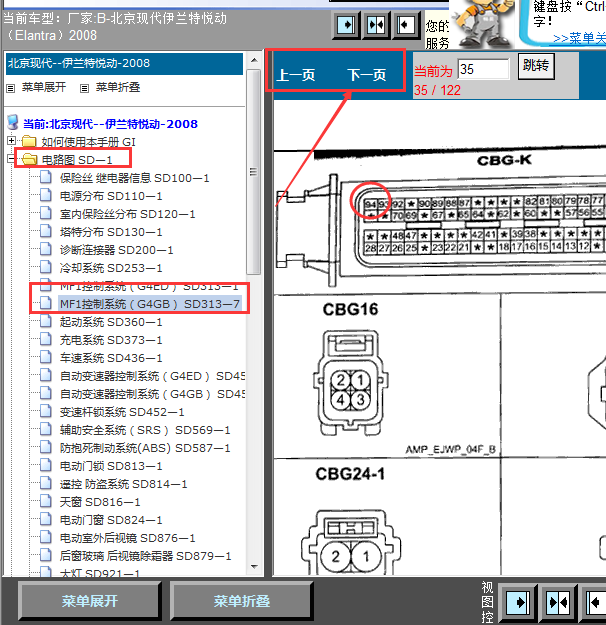
Task: Click the 菜单折叠 link above the tree
Action: (118, 87)
